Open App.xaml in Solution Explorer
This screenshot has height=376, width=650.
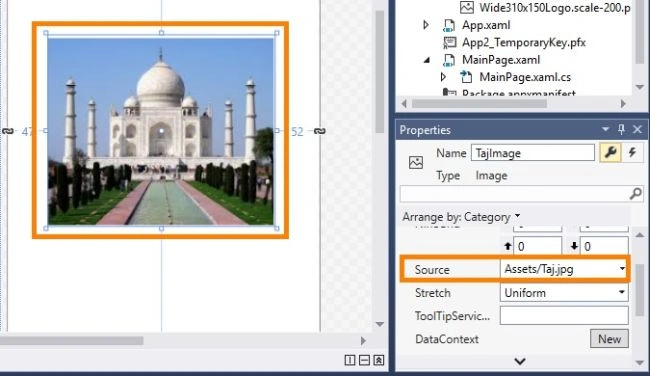(x=486, y=25)
